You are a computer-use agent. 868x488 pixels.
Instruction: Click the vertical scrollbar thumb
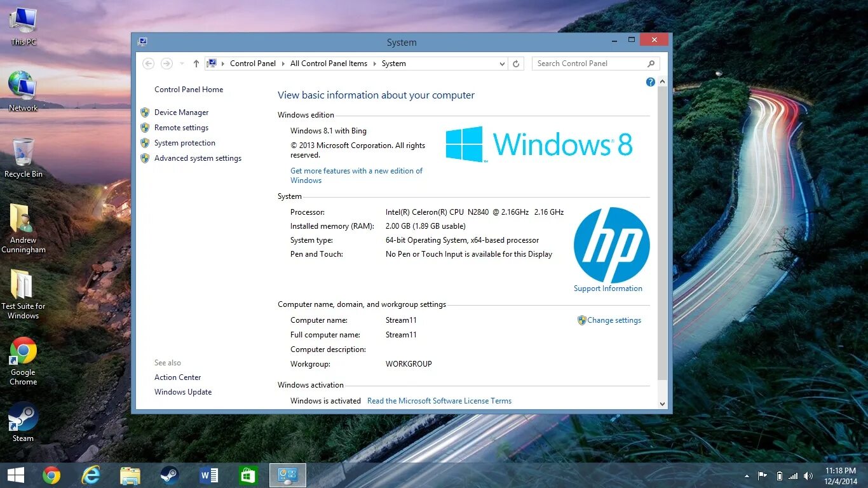point(662,234)
